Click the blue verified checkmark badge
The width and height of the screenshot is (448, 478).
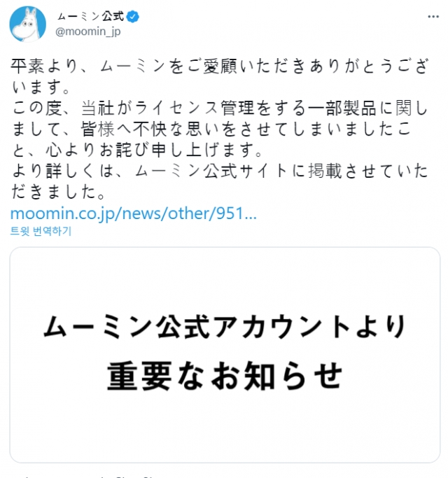coord(133,17)
